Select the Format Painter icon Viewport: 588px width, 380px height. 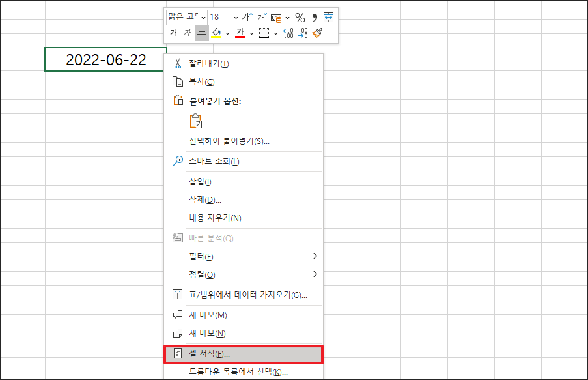tap(318, 33)
